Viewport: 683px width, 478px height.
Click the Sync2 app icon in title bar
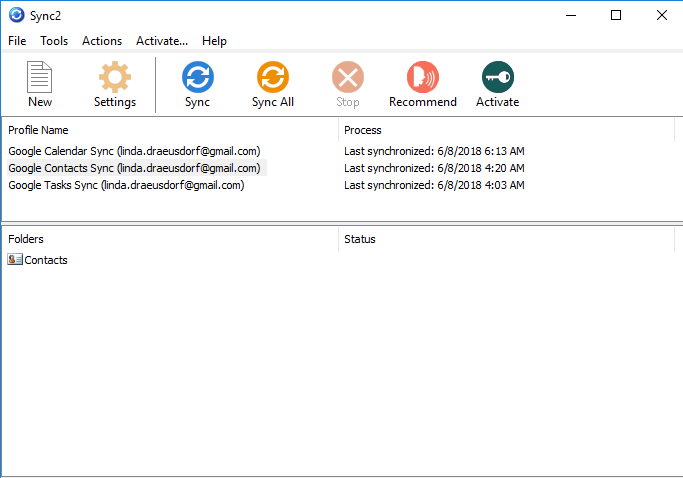coord(17,15)
